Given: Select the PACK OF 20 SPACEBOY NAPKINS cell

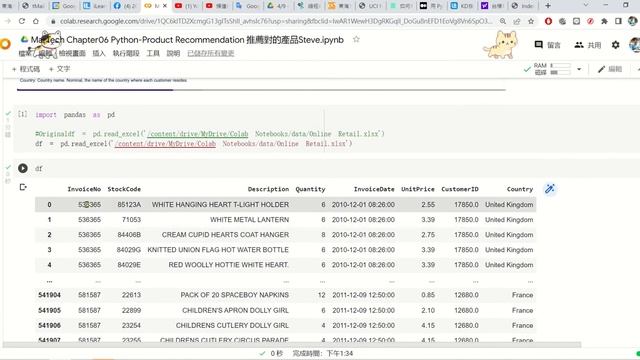Looking at the screenshot, I should [235, 295].
